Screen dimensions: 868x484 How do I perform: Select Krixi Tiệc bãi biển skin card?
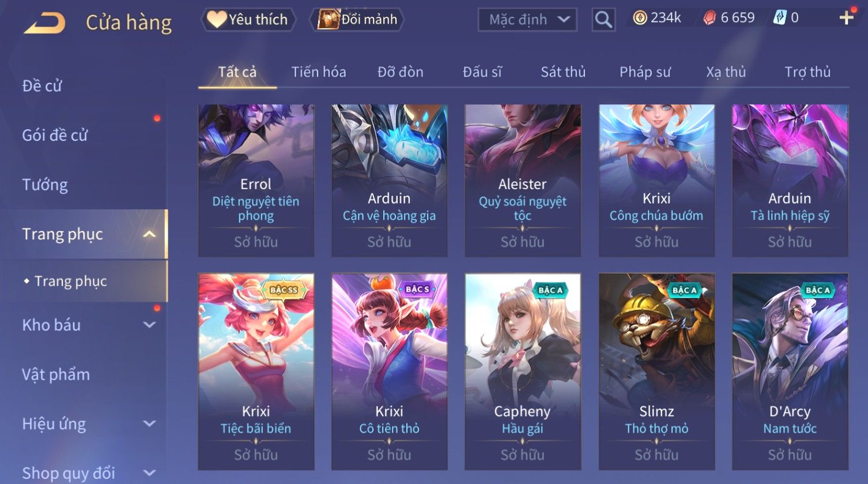click(x=256, y=371)
